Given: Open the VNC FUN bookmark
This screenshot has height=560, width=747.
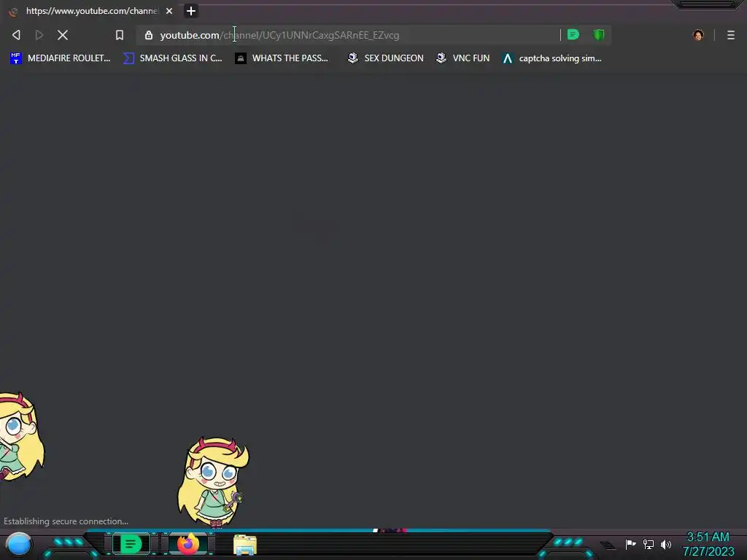Looking at the screenshot, I should click(x=463, y=58).
